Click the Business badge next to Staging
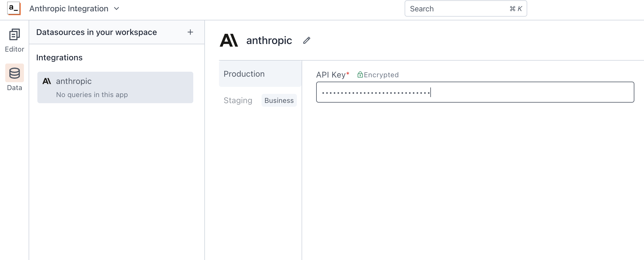644x260 pixels. pyautogui.click(x=279, y=100)
